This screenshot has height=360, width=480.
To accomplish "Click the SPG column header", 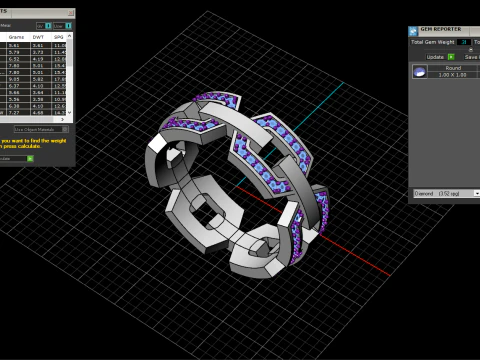I will tap(59, 37).
